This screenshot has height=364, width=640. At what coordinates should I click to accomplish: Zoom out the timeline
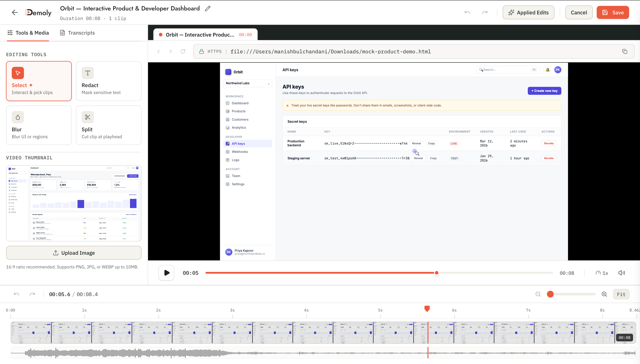(538, 294)
